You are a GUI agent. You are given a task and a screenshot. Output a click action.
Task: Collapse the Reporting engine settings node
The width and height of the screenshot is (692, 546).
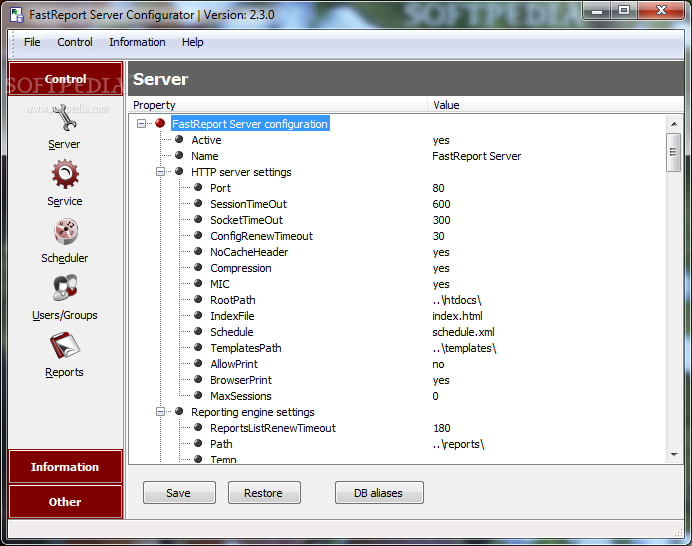point(160,411)
